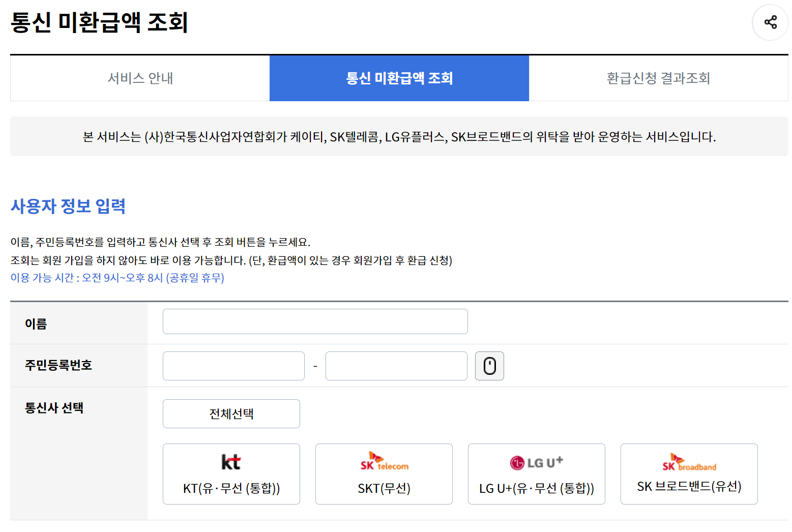This screenshot has height=532, width=792.
Task: Toggle selection of KT(유·무선 (통합)) card
Action: click(x=231, y=474)
